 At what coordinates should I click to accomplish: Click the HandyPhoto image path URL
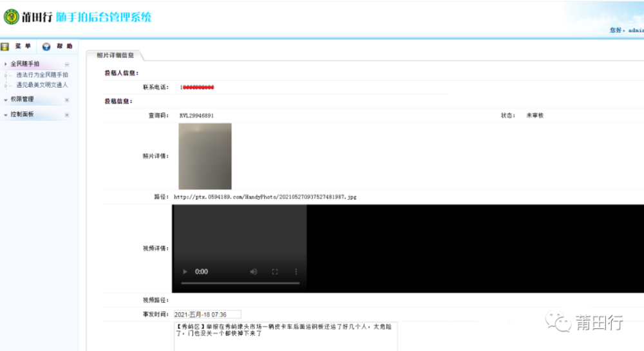(265, 197)
